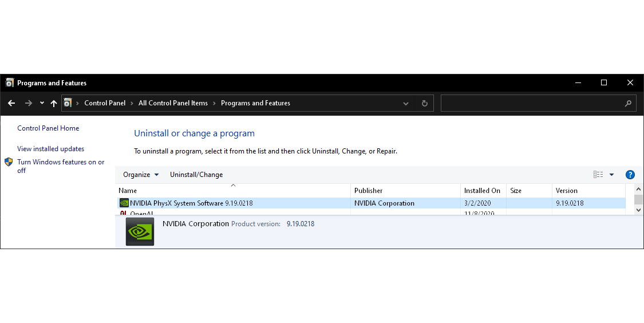The width and height of the screenshot is (644, 323).
Task: Click Uninstall/Change in the toolbar
Action: point(196,175)
